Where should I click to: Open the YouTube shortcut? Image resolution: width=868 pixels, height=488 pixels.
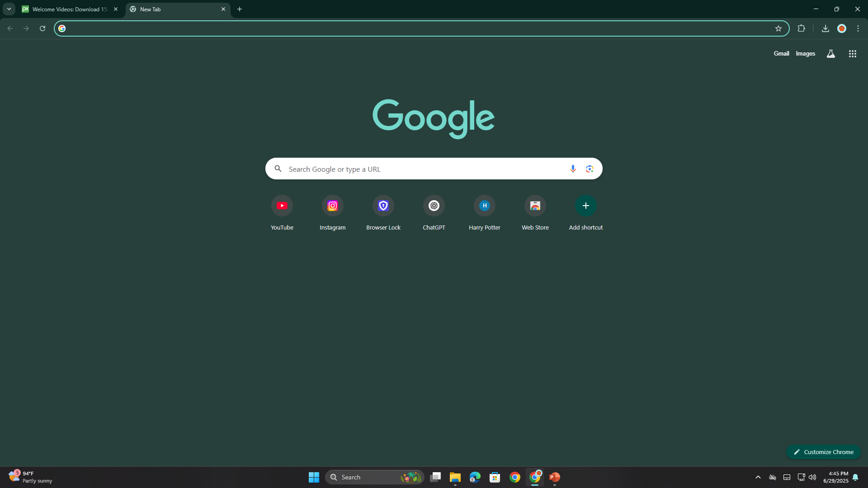coord(282,213)
